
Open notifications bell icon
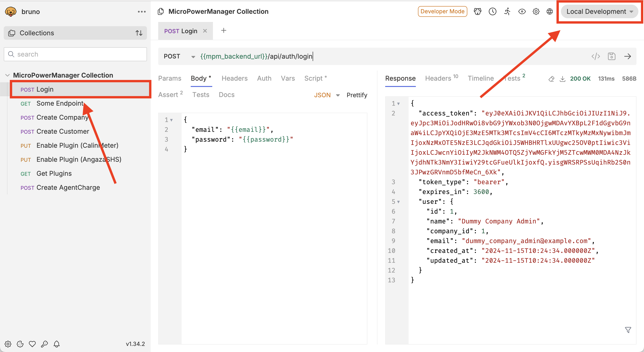57,344
